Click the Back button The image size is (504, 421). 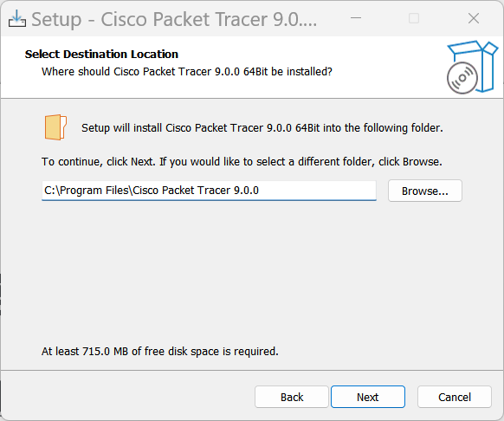292,397
